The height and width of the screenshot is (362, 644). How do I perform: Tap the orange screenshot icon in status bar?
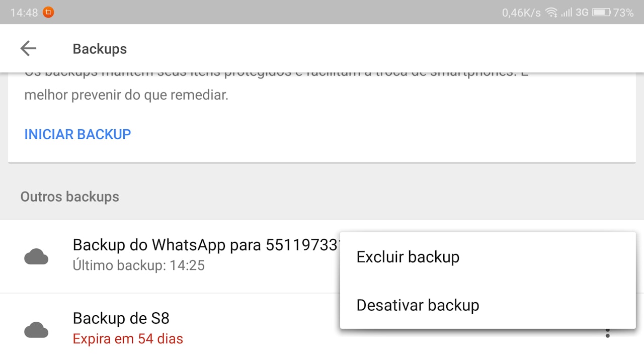48,13
